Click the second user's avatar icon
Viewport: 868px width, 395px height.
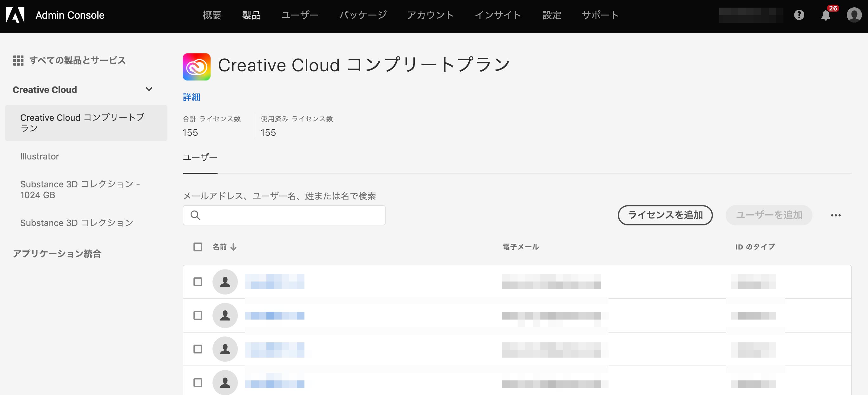(x=225, y=315)
